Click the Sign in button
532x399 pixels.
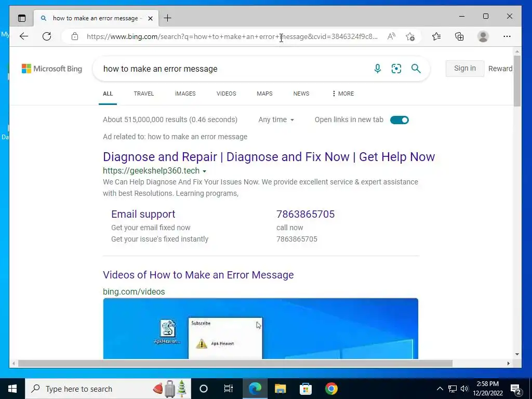point(465,68)
